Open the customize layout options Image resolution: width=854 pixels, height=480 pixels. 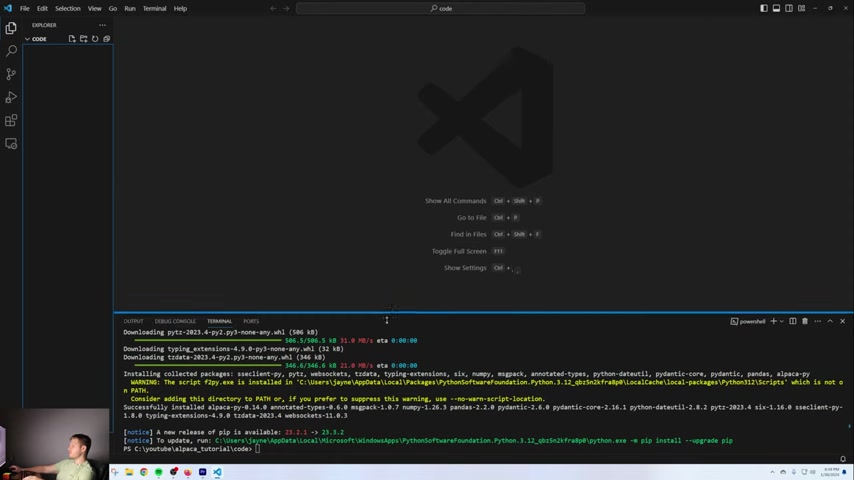(x=802, y=8)
